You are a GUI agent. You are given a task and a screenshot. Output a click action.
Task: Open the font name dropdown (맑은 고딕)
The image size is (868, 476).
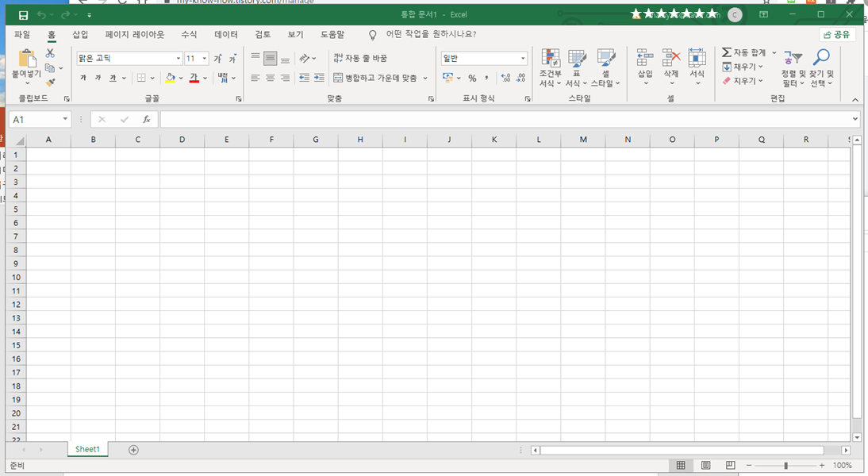[179, 58]
